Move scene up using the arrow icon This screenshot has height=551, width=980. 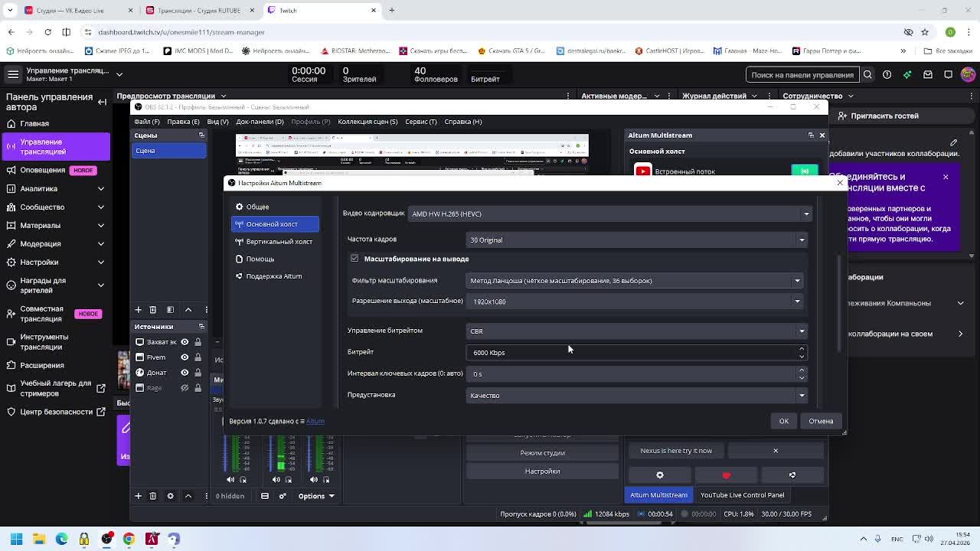[x=188, y=310]
